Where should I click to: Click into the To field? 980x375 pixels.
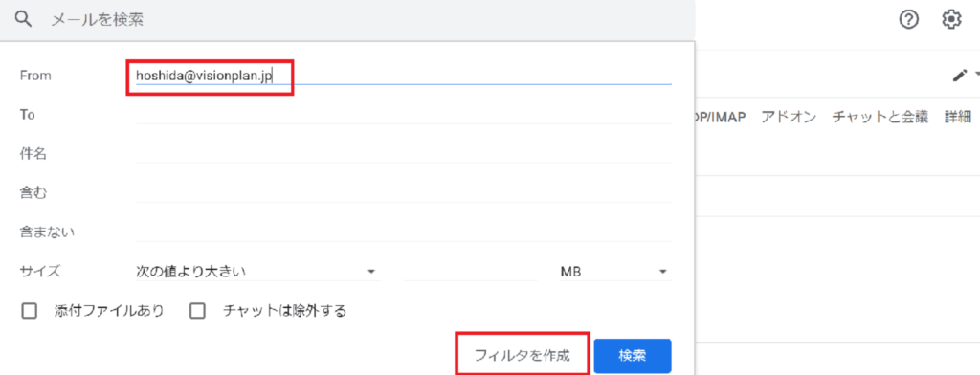[x=404, y=115]
